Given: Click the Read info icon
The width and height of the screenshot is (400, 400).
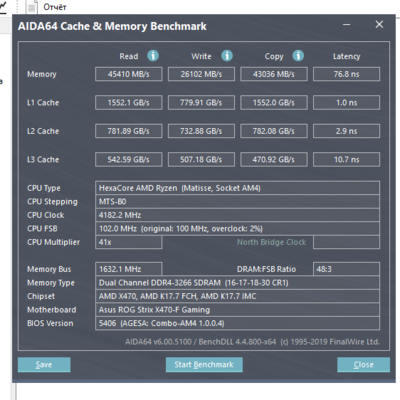Looking at the screenshot, I should tap(153, 56).
